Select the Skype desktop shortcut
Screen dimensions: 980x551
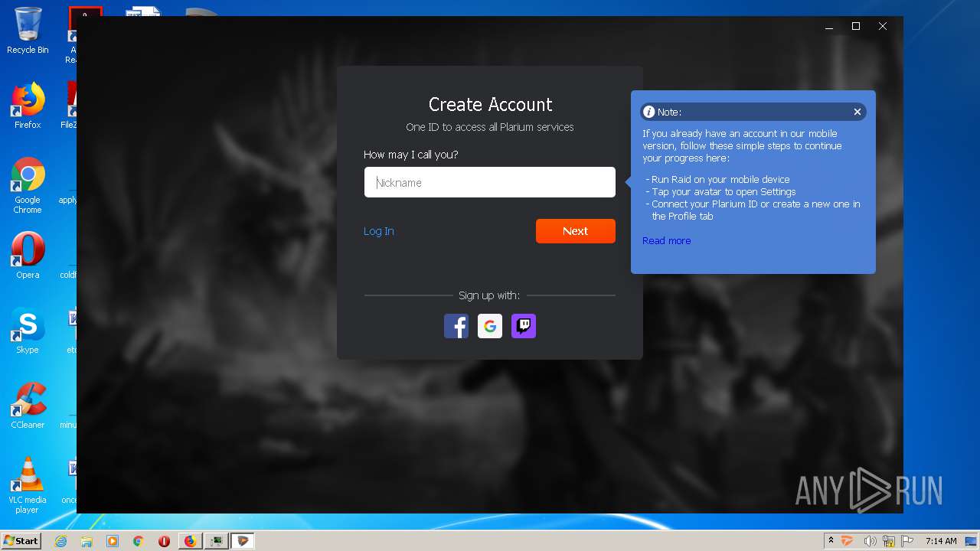(x=28, y=331)
